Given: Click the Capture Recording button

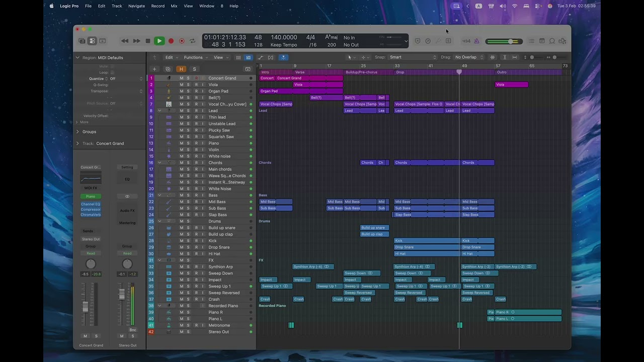Looking at the screenshot, I should point(182,41).
